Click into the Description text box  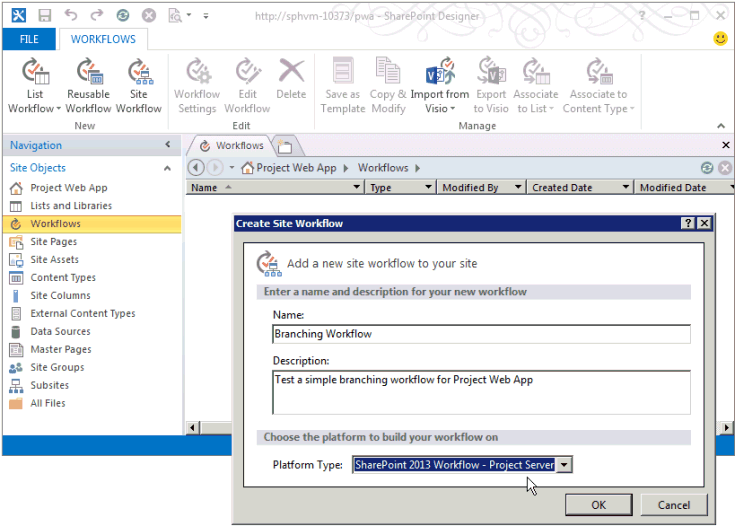tap(480, 391)
